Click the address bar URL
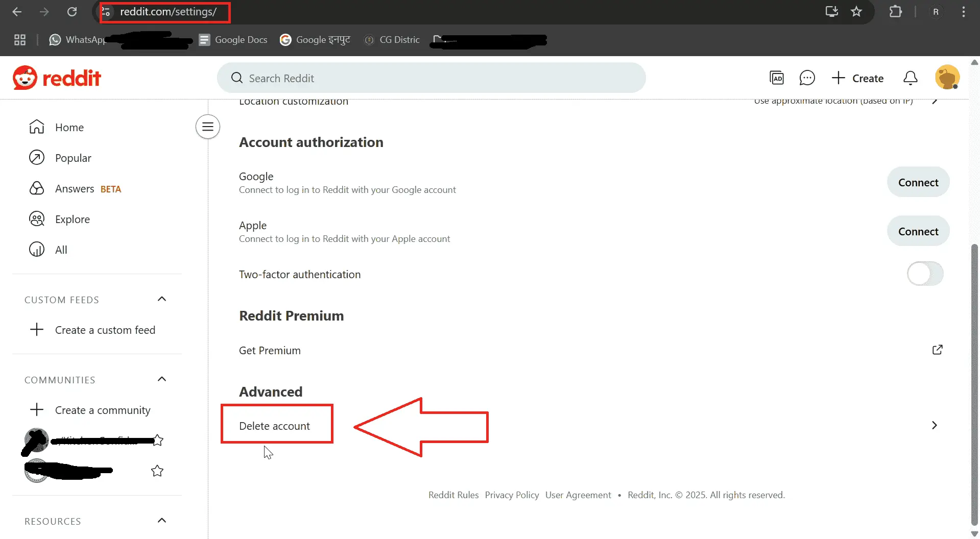 (168, 12)
